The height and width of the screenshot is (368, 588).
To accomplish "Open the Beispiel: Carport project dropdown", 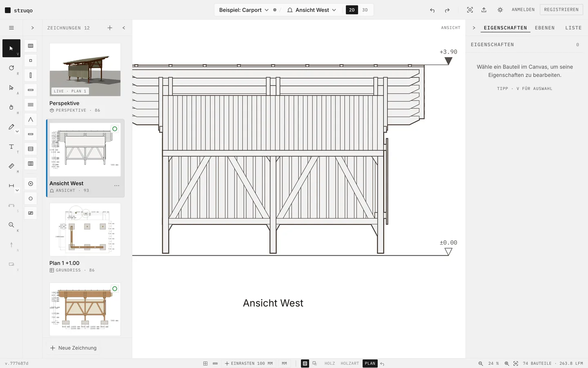I will (x=244, y=10).
